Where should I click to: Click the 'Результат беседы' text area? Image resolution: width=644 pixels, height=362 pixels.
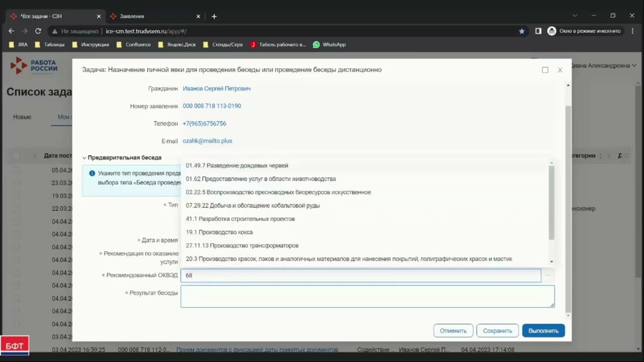(368, 296)
